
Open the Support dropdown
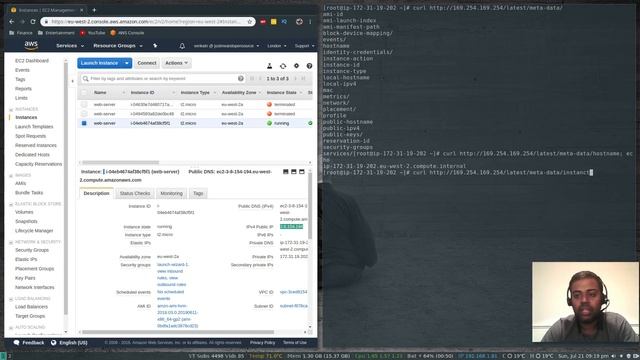(x=304, y=46)
